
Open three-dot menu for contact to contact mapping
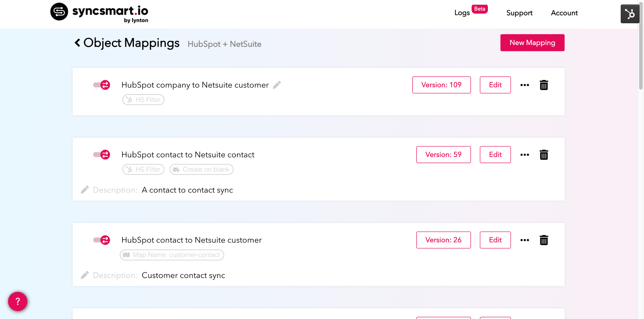tap(525, 155)
